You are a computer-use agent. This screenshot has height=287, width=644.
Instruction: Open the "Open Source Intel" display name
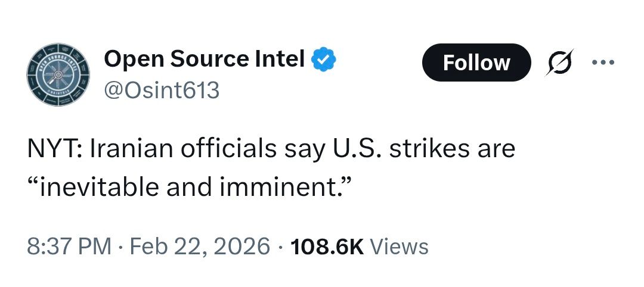click(204, 59)
